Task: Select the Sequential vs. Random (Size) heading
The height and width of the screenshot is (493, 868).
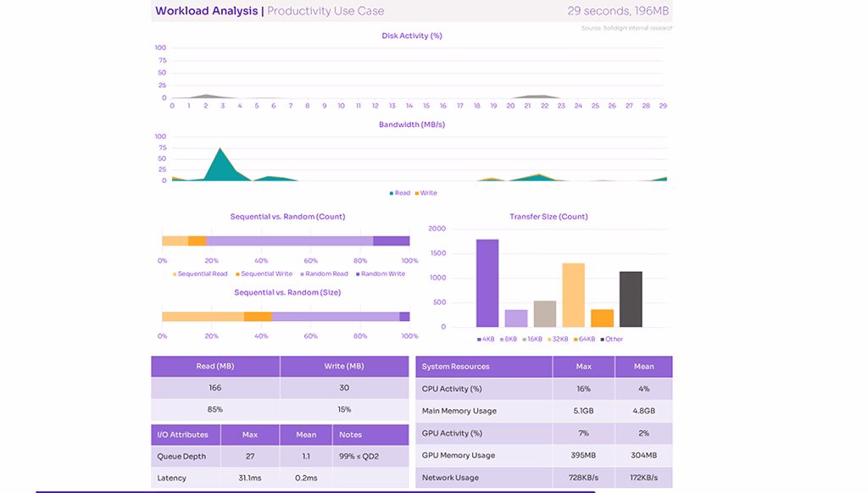Action: tap(287, 292)
